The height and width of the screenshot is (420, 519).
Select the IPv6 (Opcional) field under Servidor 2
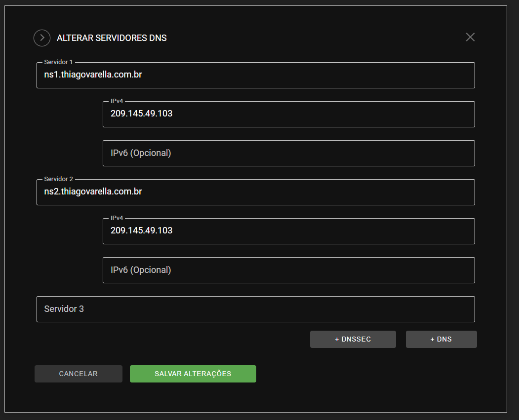click(x=288, y=270)
